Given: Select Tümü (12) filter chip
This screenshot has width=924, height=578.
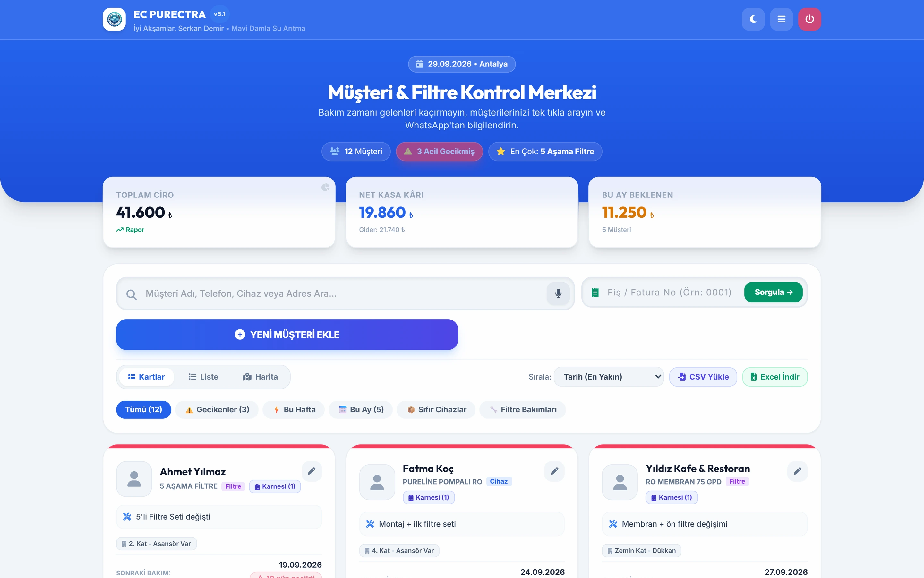Looking at the screenshot, I should [143, 410].
